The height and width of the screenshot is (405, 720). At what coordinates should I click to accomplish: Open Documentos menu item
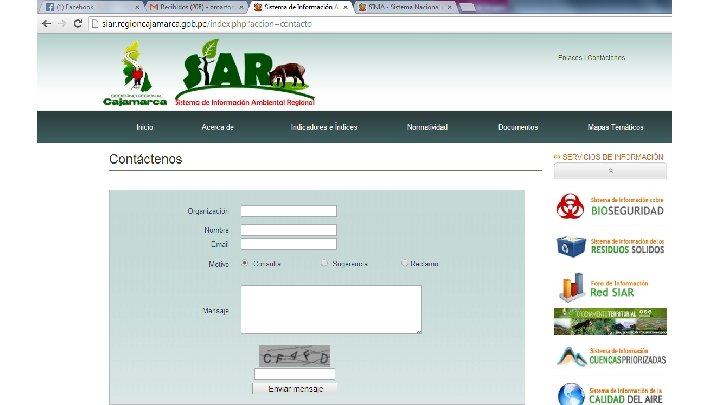[518, 127]
